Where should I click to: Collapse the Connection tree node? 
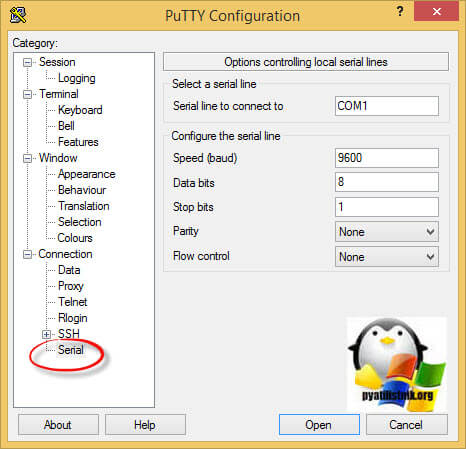point(27,254)
